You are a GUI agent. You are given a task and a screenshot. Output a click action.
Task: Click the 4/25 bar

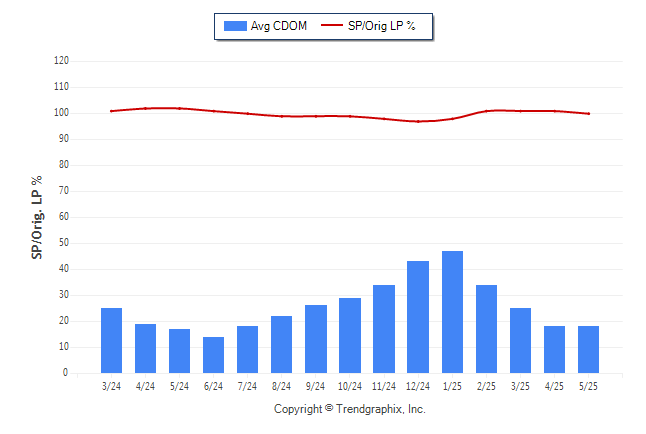click(x=555, y=350)
